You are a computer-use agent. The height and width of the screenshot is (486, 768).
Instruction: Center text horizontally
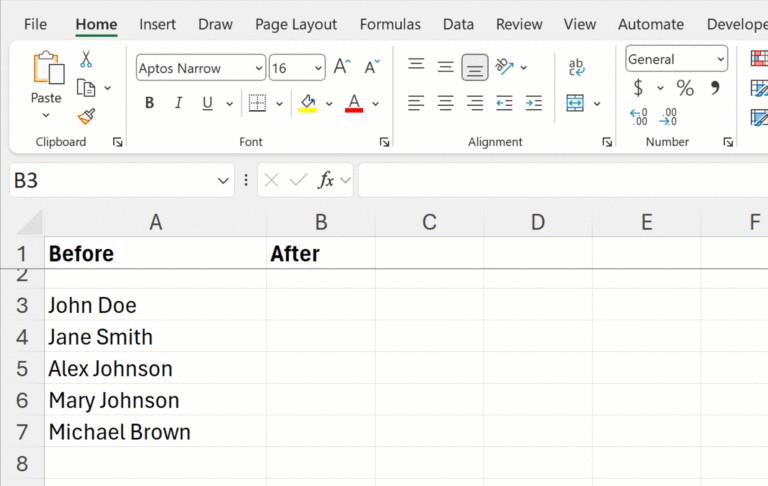tap(445, 103)
